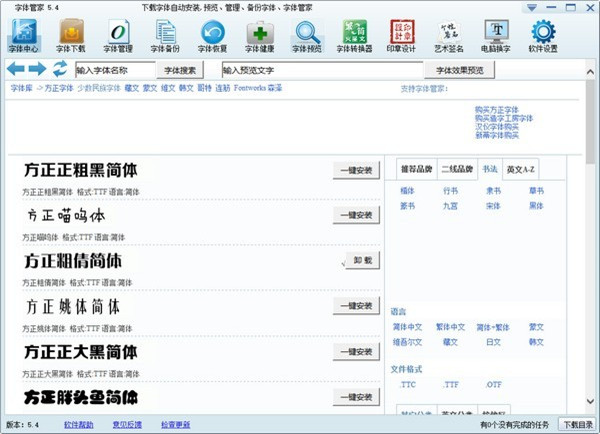
Task: Select the 楷体 calligraphy style link
Action: pos(407,191)
